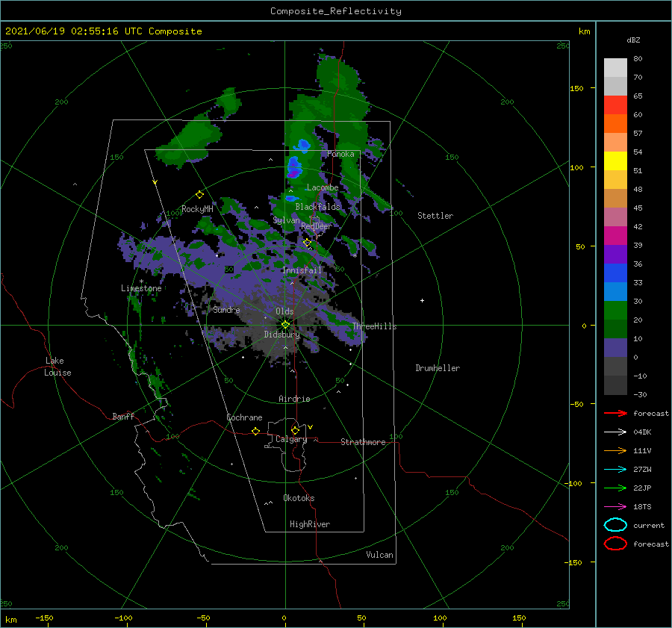672x628 pixels.
Task: Click the cyan current ellipse icon
Action: [615, 525]
